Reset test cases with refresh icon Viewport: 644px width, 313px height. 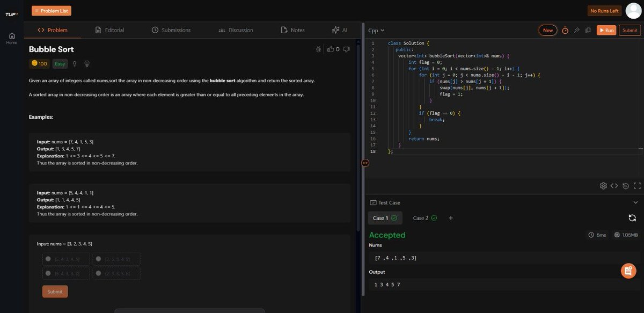coord(632,218)
